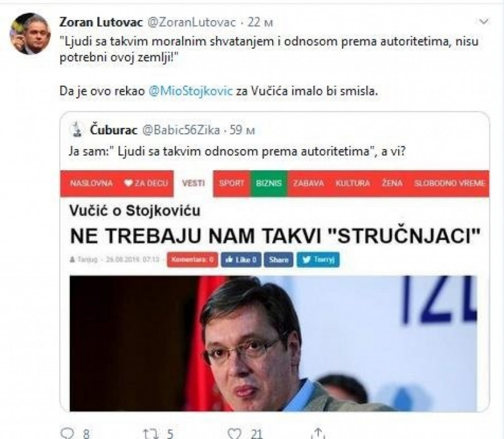Switch to the VESTI tab
This screenshot has width=504, height=439.
[x=193, y=184]
